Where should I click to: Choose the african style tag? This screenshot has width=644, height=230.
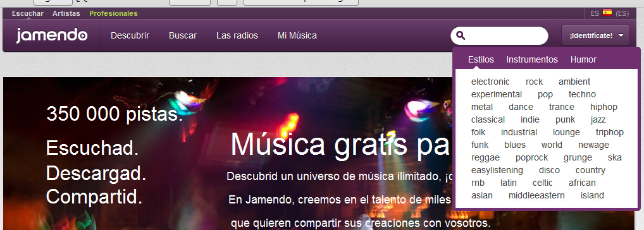coord(582,183)
